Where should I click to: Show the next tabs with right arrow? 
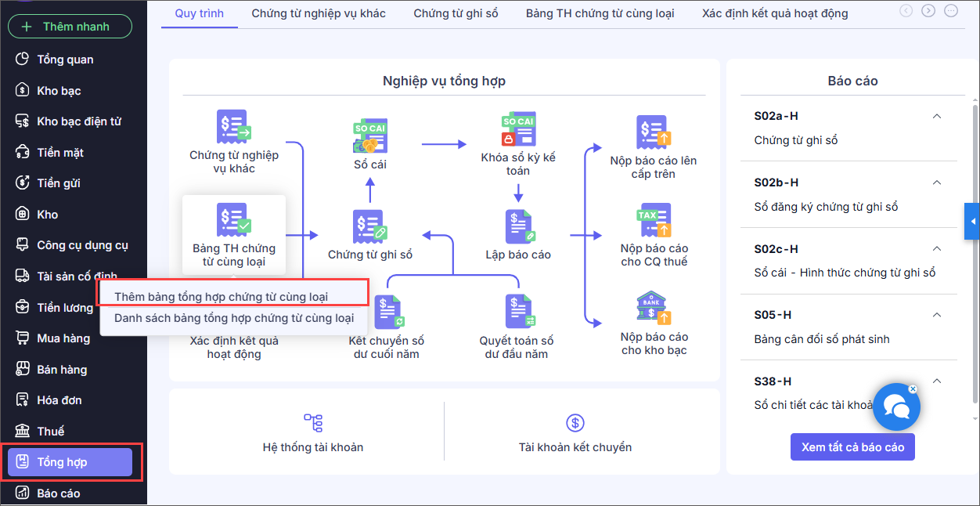[x=928, y=11]
